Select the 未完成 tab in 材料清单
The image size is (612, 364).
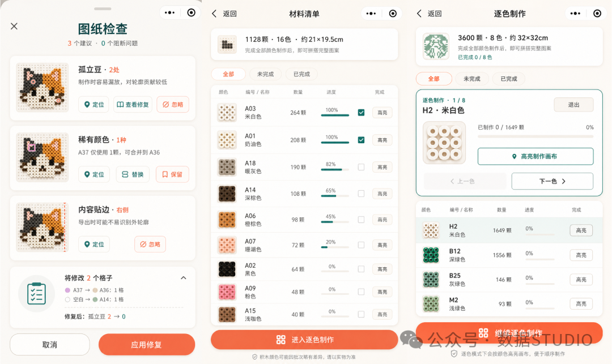(x=265, y=74)
